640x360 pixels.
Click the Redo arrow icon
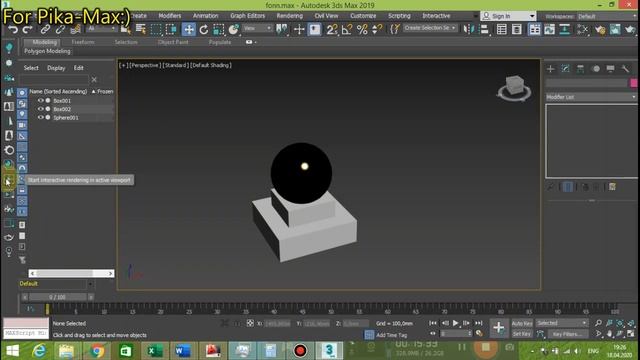click(28, 29)
